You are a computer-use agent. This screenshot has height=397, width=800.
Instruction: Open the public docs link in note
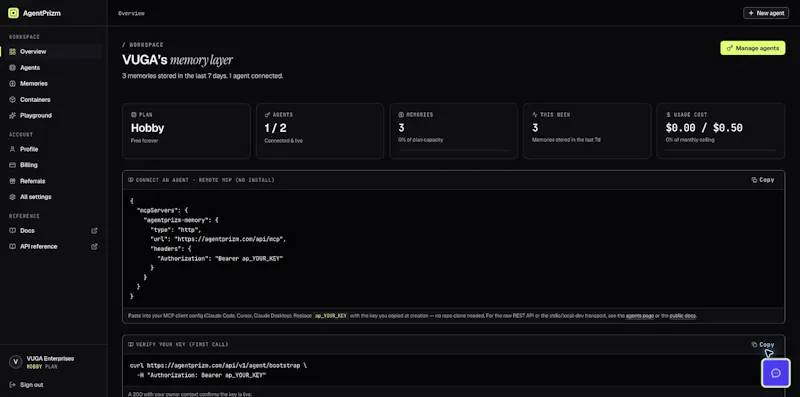(683, 316)
